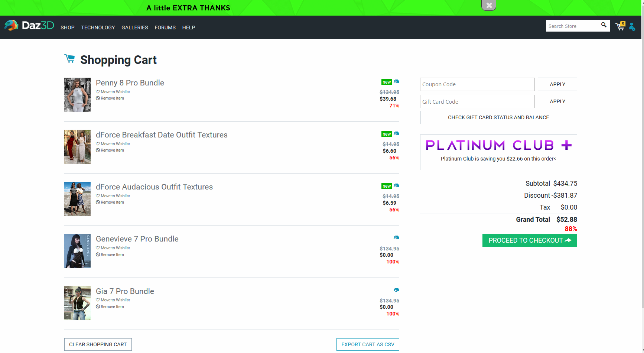The image size is (644, 353).
Task: Click Penny 8 Pro Bundle thumbnail
Action: pos(77,95)
